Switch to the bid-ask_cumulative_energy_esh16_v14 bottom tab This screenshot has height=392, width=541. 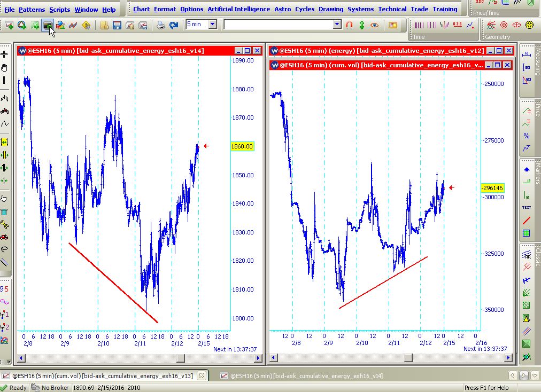(x=302, y=376)
